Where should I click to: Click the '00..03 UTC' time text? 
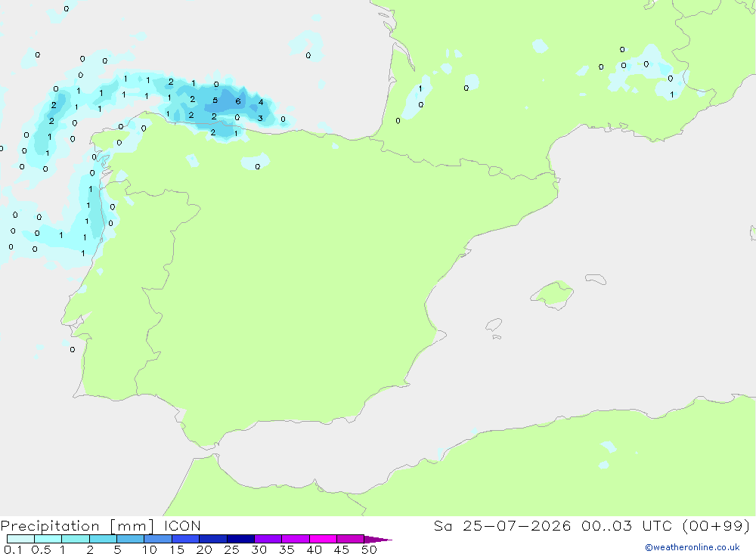(x=627, y=526)
